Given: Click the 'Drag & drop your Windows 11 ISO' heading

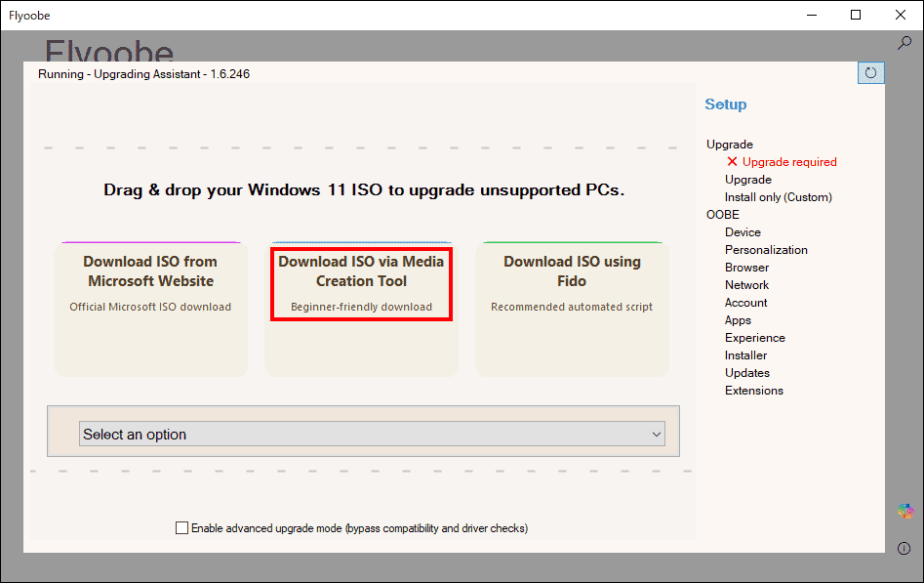Looking at the screenshot, I should pyautogui.click(x=364, y=190).
